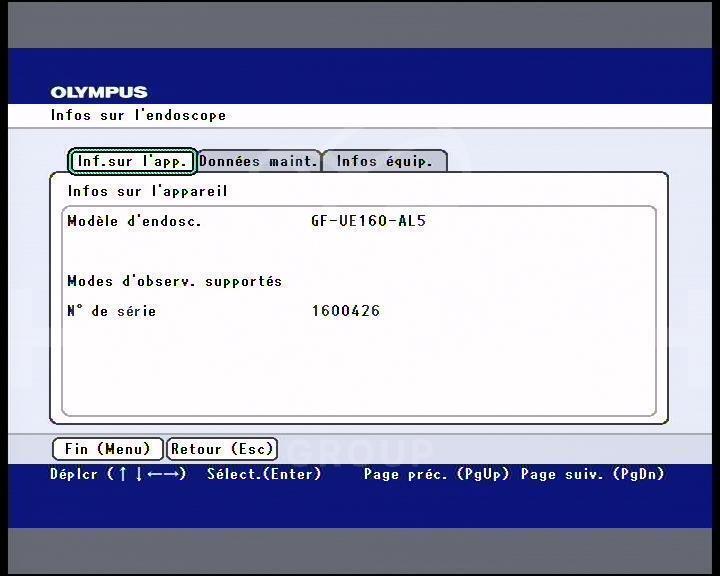Open the "Infos équip." tab
The width and height of the screenshot is (720, 576).
click(385, 161)
